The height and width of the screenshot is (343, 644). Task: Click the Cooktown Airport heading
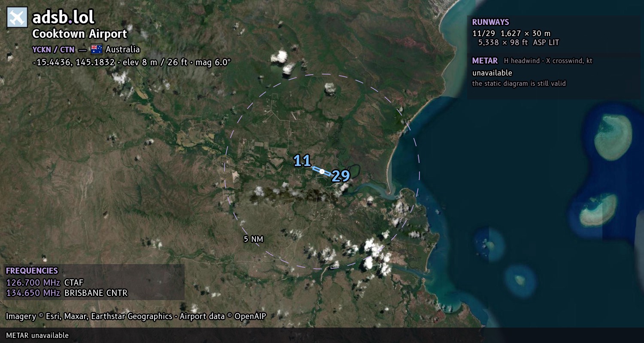point(80,34)
